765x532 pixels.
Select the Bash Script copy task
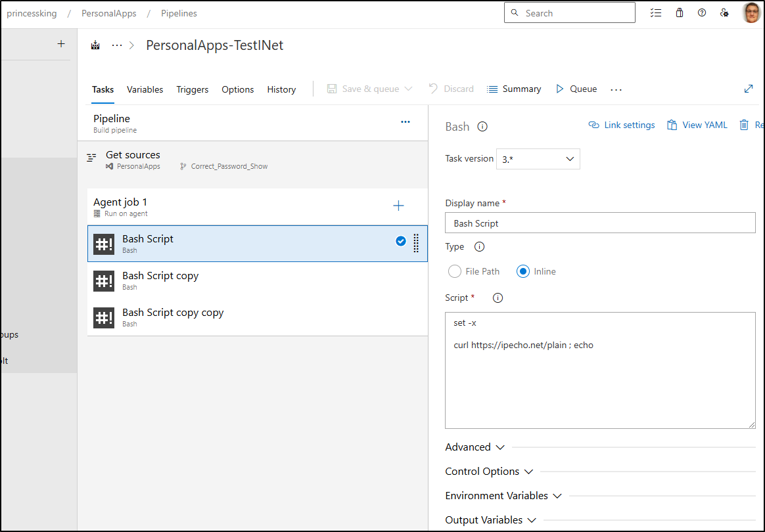(258, 281)
